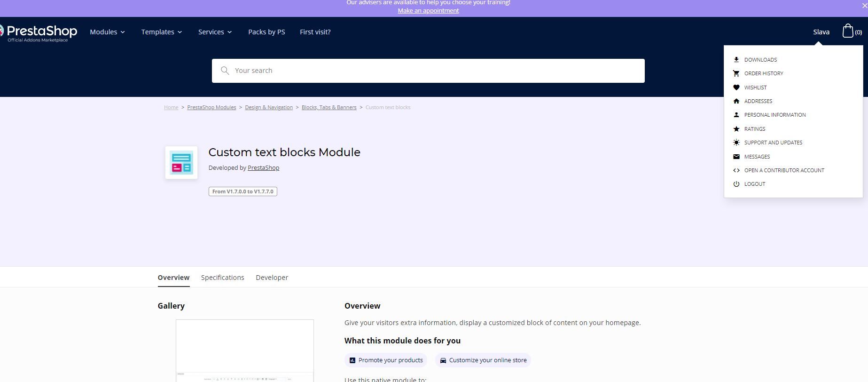The height and width of the screenshot is (382, 868).
Task: Click the power icon next to Logout
Action: (x=736, y=184)
